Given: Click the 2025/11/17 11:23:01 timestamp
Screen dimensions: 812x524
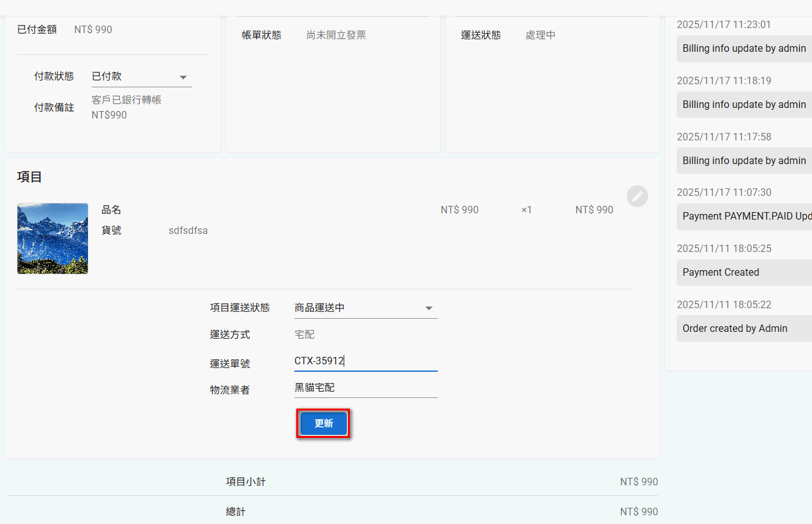Looking at the screenshot, I should [x=724, y=25].
